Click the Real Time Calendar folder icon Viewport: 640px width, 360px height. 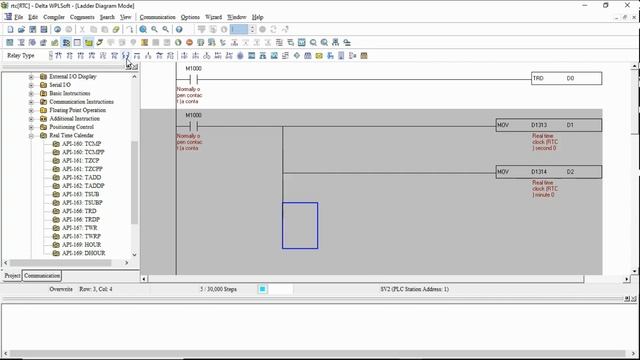pos(43,135)
